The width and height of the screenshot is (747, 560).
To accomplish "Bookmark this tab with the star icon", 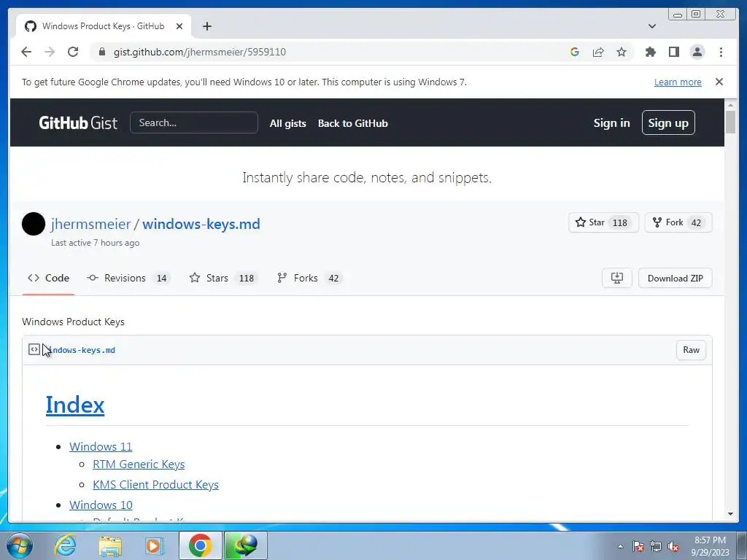I will [x=622, y=52].
